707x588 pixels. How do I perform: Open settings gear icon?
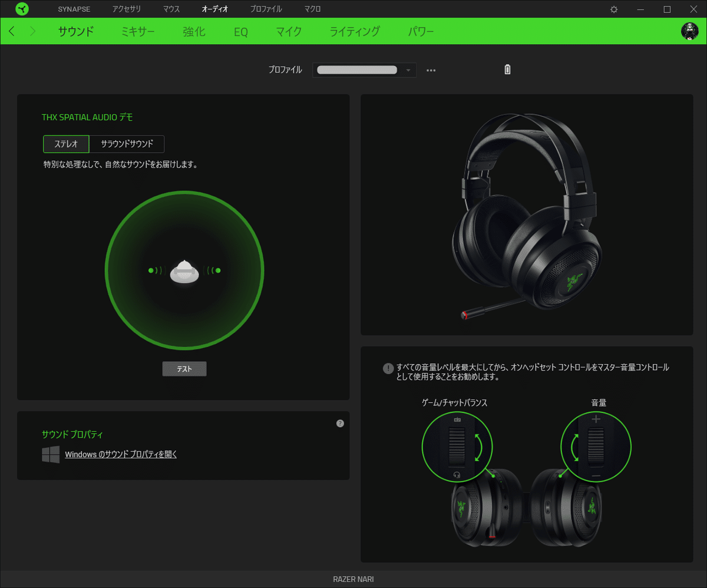coord(614,9)
